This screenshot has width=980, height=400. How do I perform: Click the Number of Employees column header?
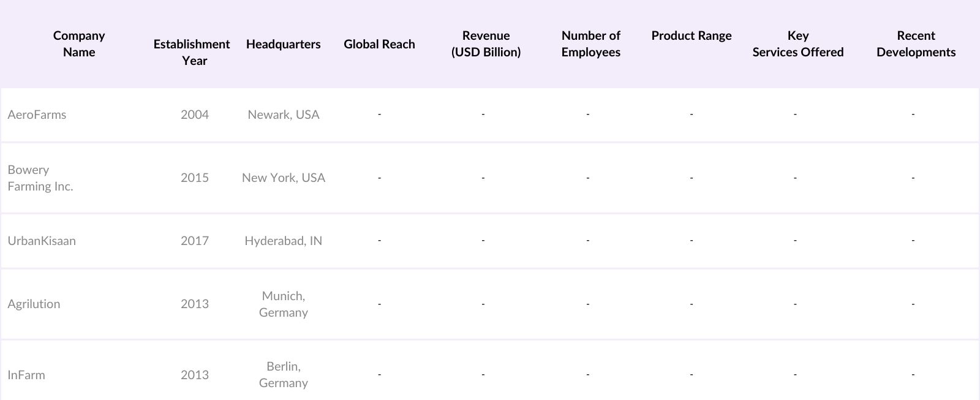(x=591, y=43)
